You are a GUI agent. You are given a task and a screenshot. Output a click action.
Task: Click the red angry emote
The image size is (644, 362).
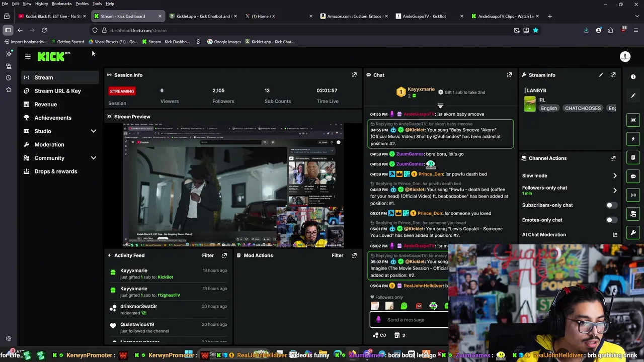tap(419, 306)
